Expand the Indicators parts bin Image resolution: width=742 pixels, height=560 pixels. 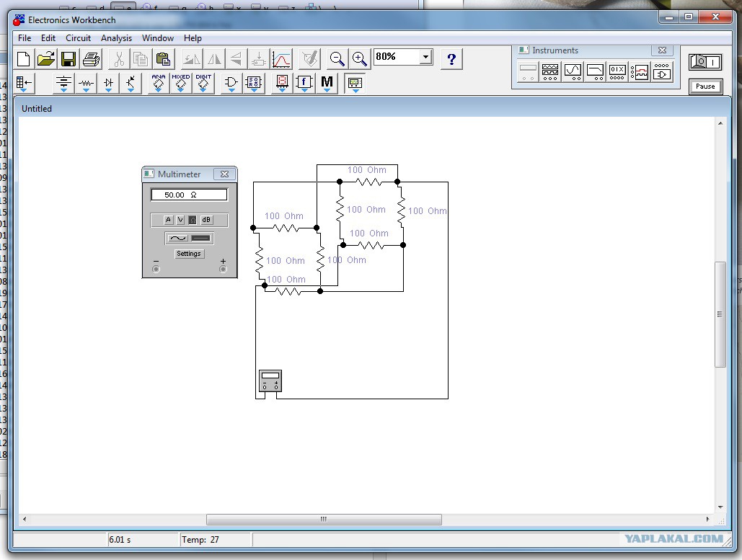coord(282,84)
